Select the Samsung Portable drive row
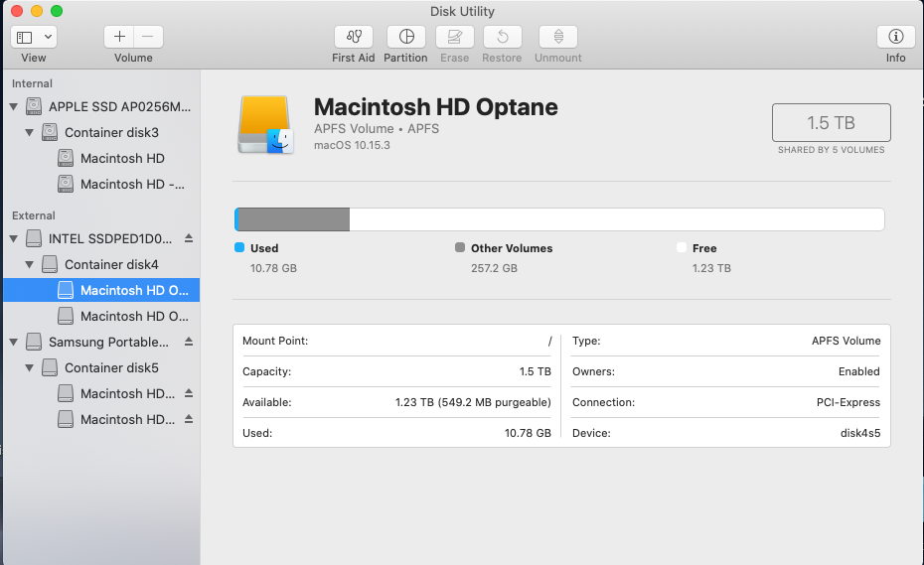The image size is (924, 565). point(101,342)
